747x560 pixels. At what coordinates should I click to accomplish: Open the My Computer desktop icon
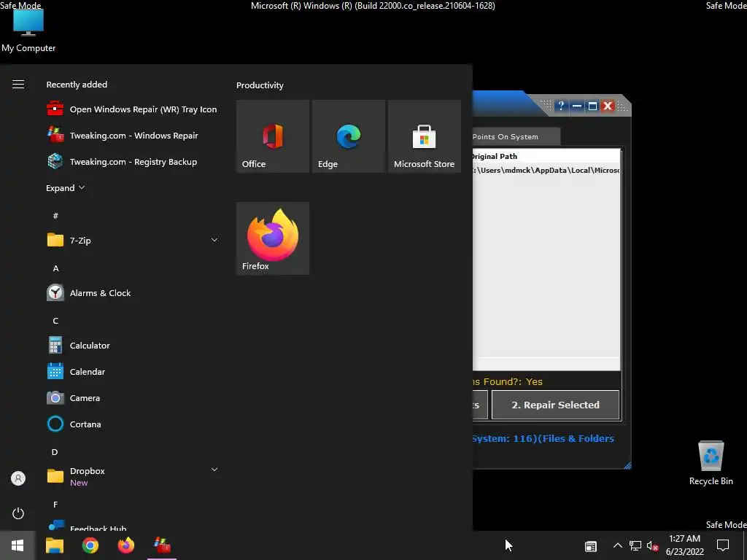click(28, 29)
